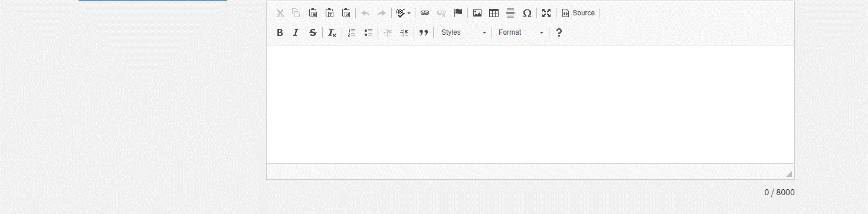The image size is (868, 214).
Task: Click the Anchor flag icon
Action: coord(458,13)
